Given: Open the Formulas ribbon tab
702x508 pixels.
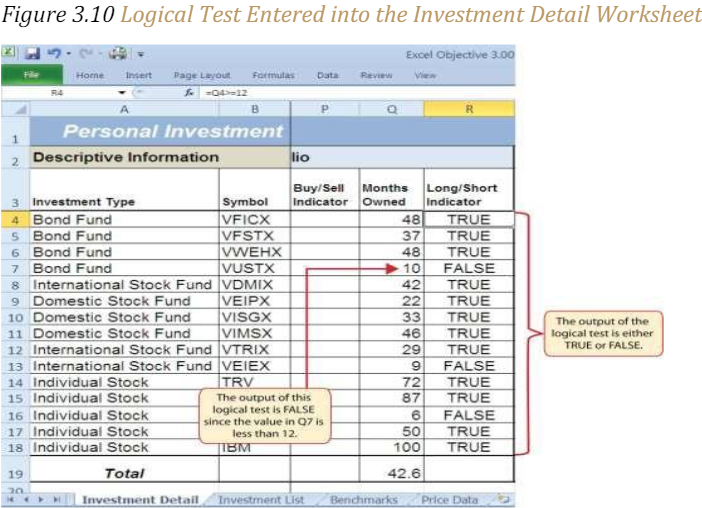Looking at the screenshot, I should [274, 75].
